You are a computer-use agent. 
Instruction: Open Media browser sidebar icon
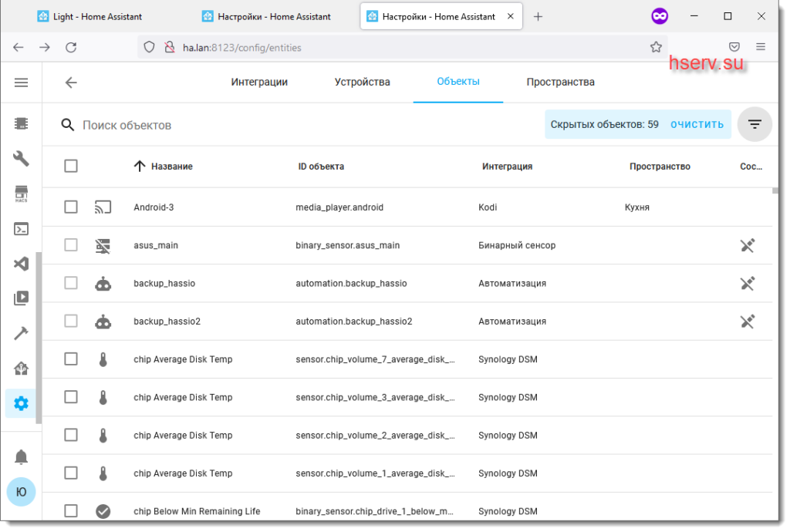click(x=21, y=298)
